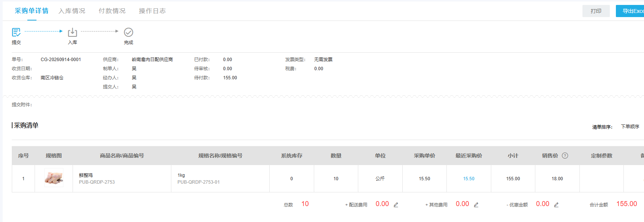Click the 鲜整鸡 product name
644x222 pixels.
click(x=86, y=175)
